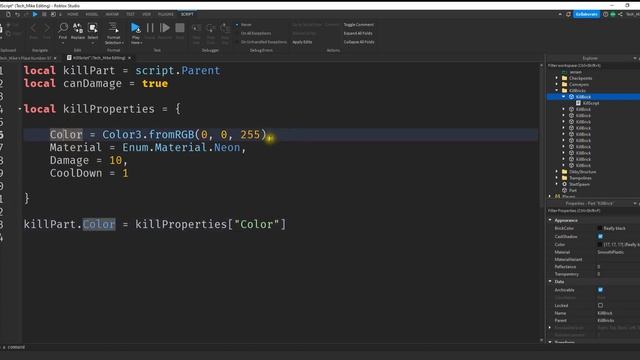Click the blue Collaborate button

coord(587,14)
